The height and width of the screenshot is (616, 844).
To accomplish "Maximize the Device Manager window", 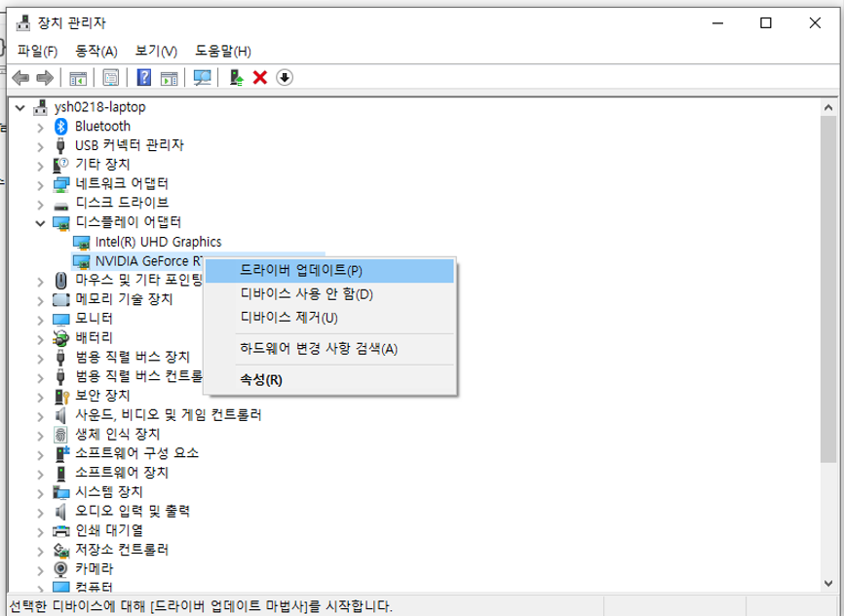I will (x=765, y=23).
